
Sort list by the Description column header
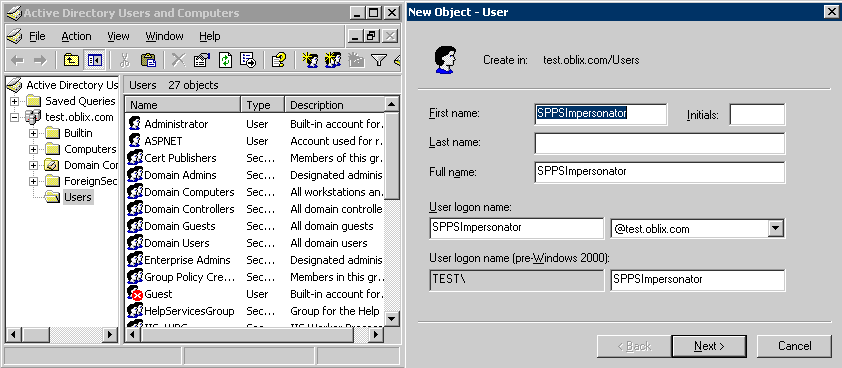pyautogui.click(x=335, y=105)
